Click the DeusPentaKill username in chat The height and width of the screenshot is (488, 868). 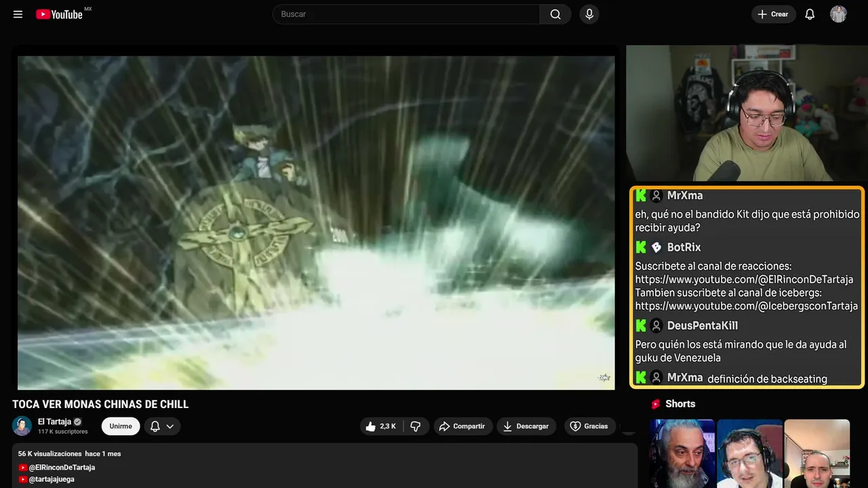[x=703, y=326]
